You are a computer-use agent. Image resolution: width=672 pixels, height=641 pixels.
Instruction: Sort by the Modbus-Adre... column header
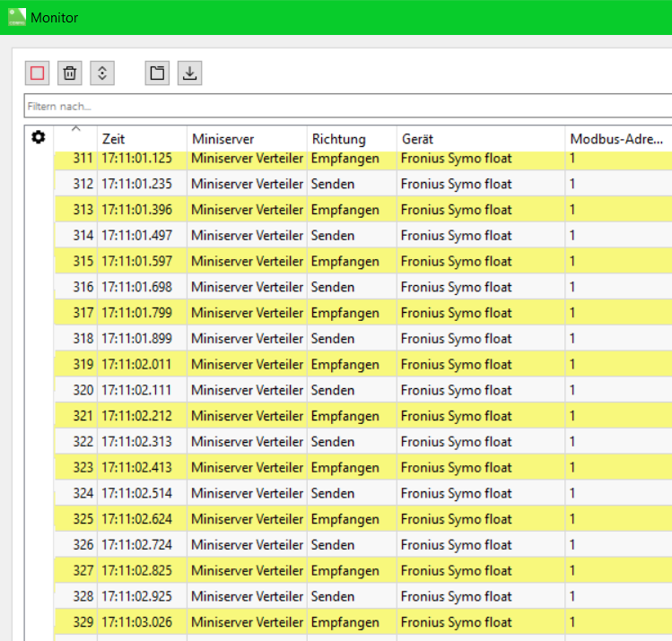tap(616, 139)
